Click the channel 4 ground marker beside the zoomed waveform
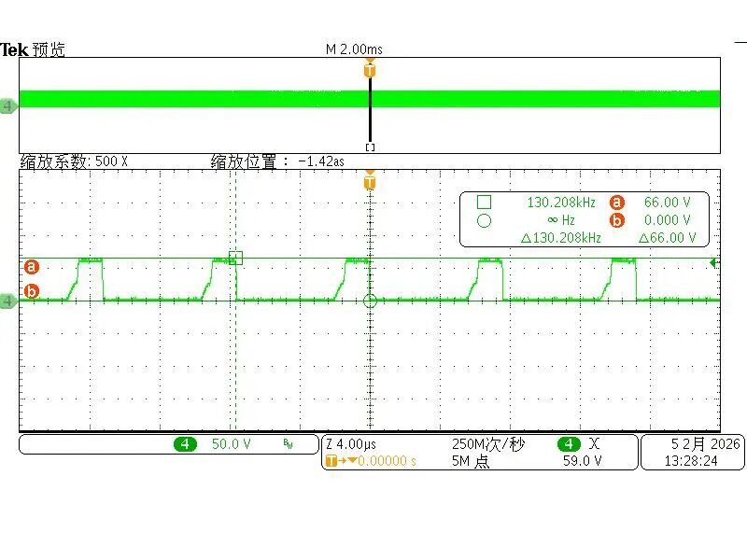The image size is (747, 560). 8,301
